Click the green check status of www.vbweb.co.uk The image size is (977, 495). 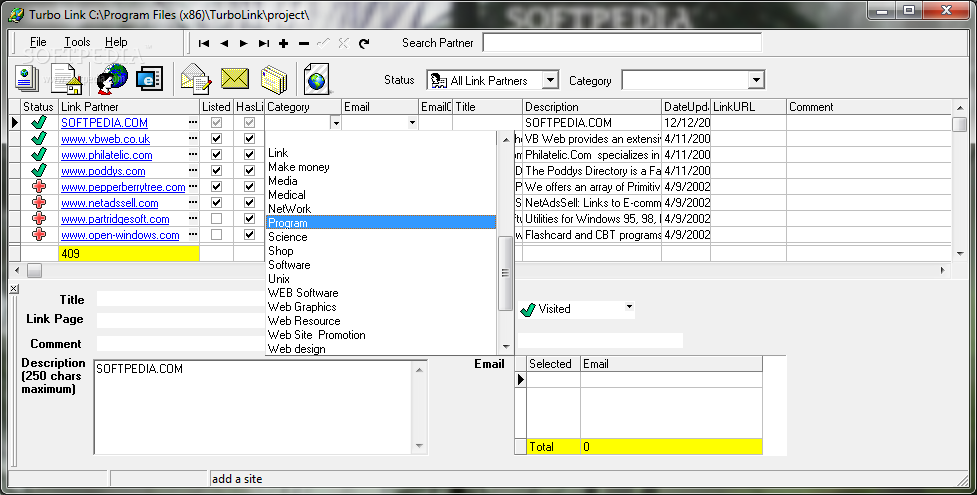[39, 139]
